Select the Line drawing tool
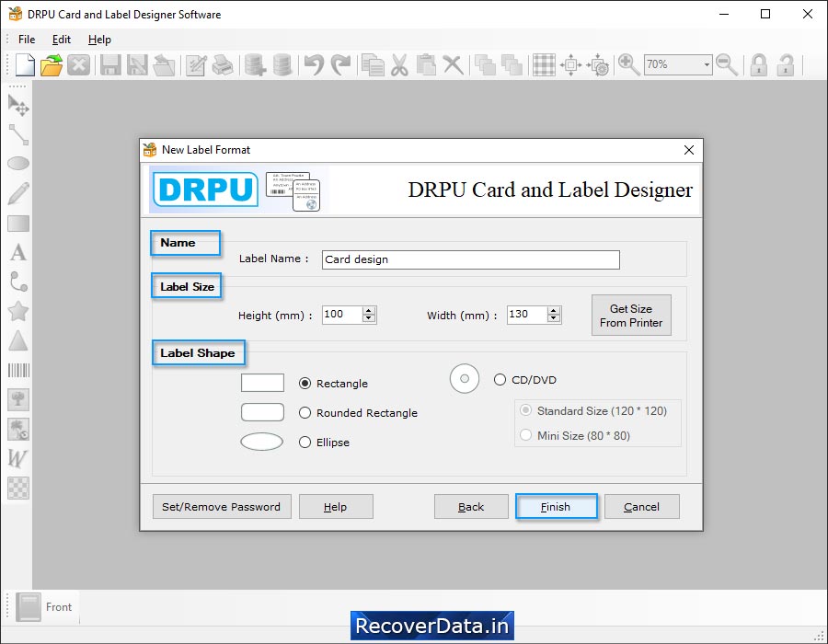Screen dimensions: 828x644 [x=18, y=134]
